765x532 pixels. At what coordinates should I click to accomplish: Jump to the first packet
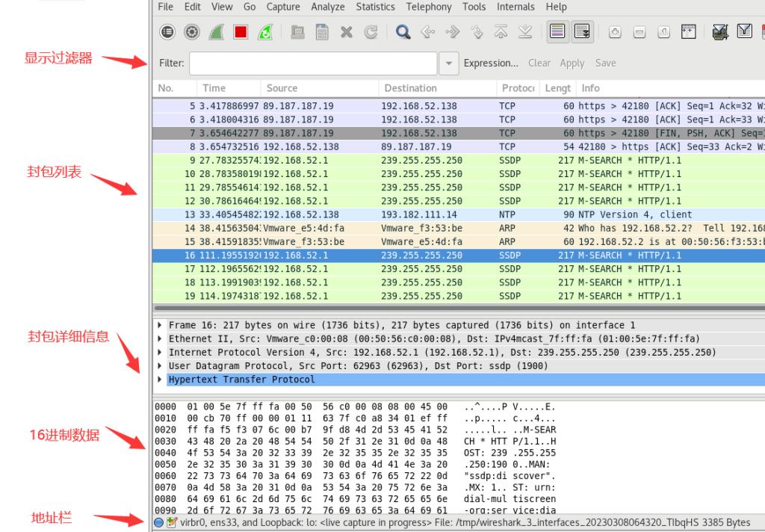click(501, 32)
